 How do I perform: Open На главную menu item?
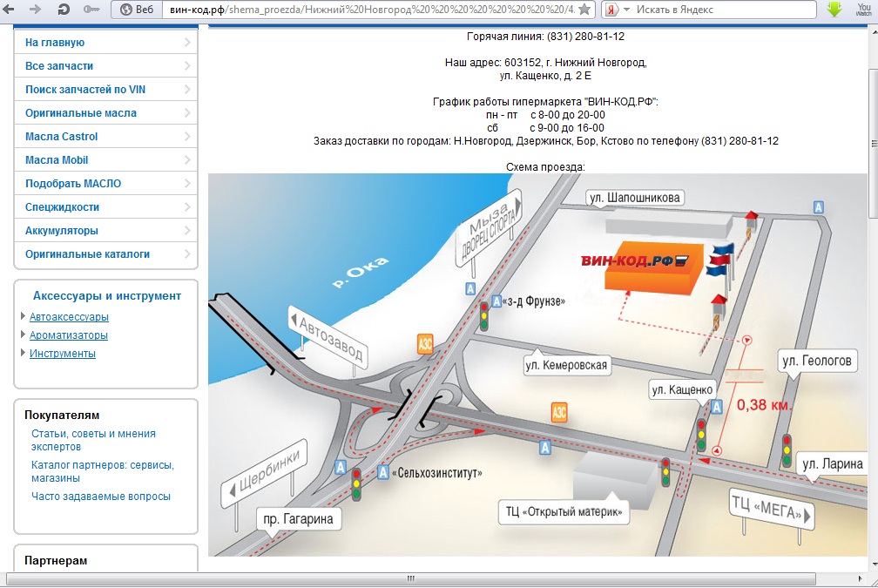click(x=106, y=43)
